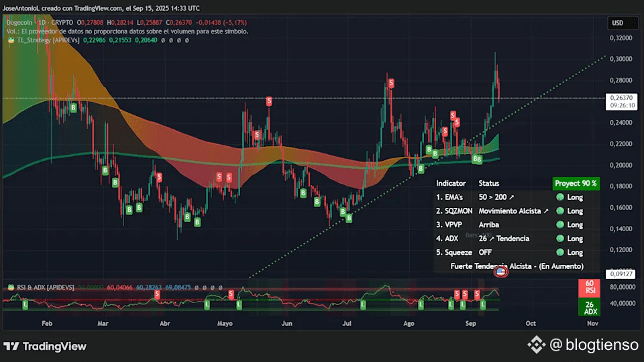Screen dimensions: 644x362
Task: Click the green Long dot in SQZMON row
Action: [x=559, y=211]
